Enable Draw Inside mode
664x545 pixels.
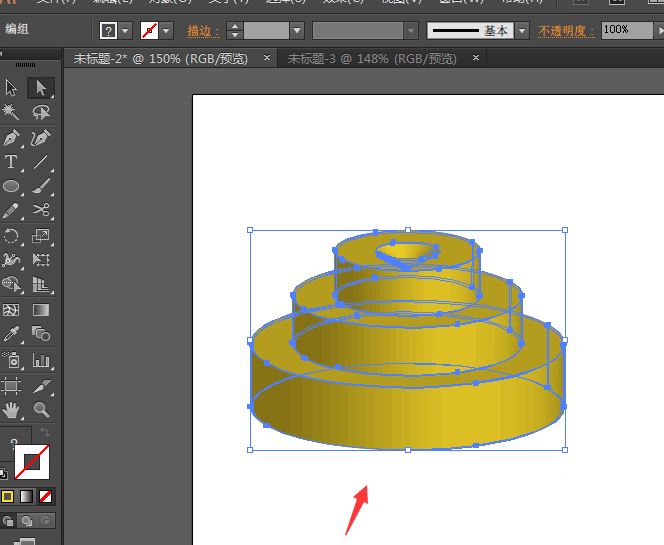click(x=46, y=520)
